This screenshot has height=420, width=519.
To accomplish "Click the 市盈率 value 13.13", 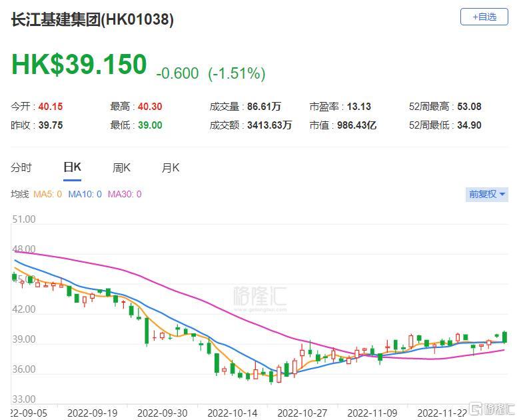I will point(359,107).
